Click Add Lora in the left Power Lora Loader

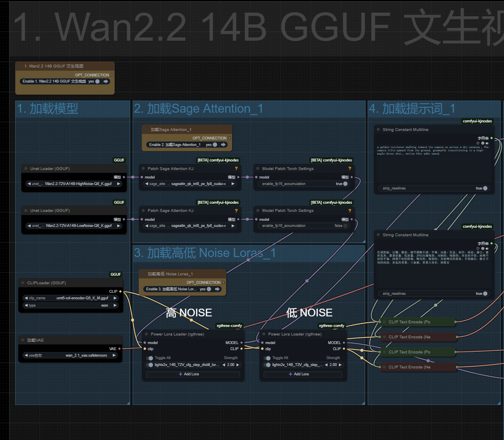click(x=189, y=374)
